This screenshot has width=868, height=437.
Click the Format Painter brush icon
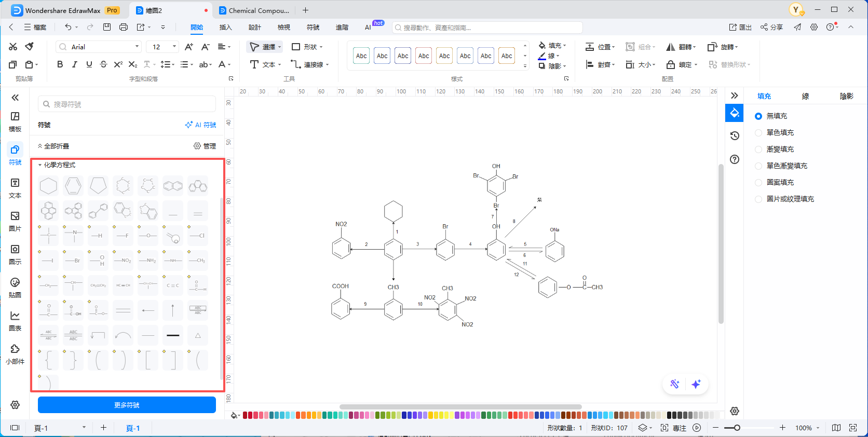30,47
